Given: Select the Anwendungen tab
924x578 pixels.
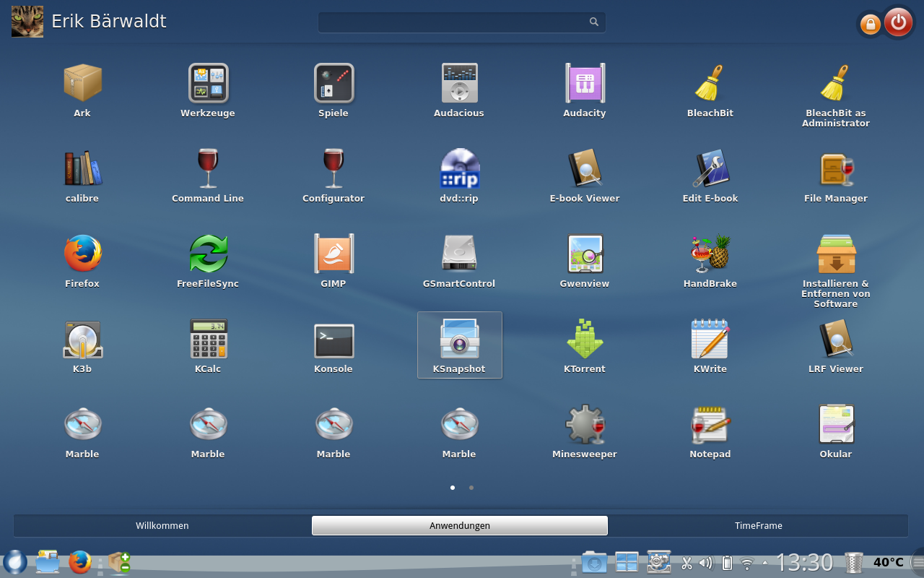Looking at the screenshot, I should (460, 525).
